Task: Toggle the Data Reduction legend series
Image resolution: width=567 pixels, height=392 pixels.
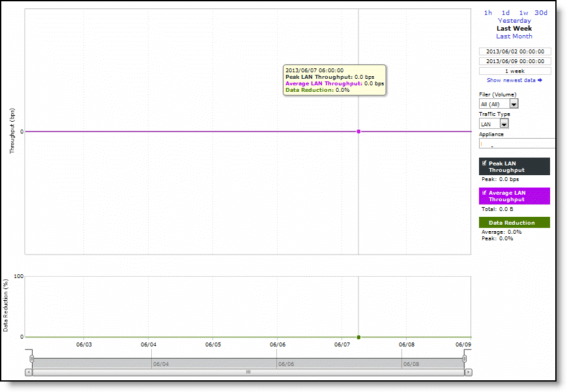Action: point(514,223)
